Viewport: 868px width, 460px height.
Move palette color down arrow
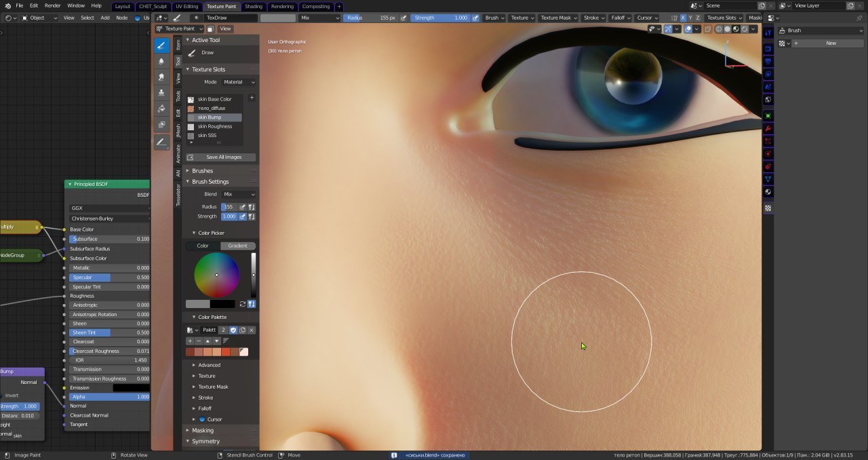tap(216, 341)
